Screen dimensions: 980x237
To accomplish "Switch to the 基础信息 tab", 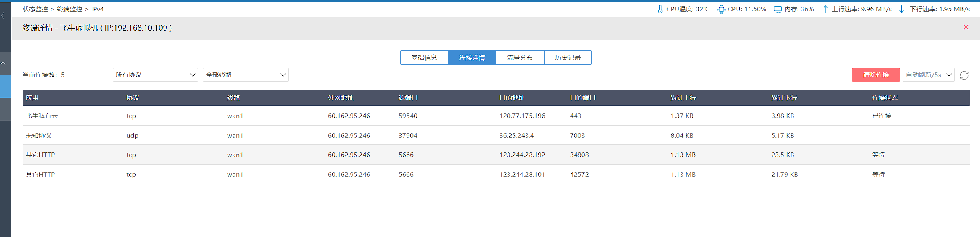I will [x=424, y=58].
